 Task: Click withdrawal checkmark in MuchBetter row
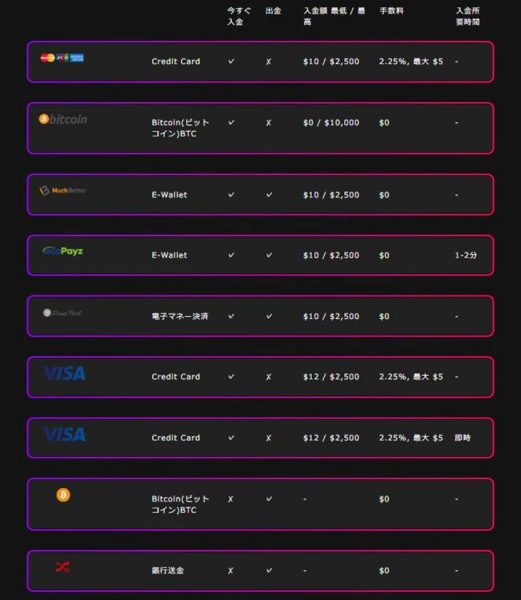(269, 195)
